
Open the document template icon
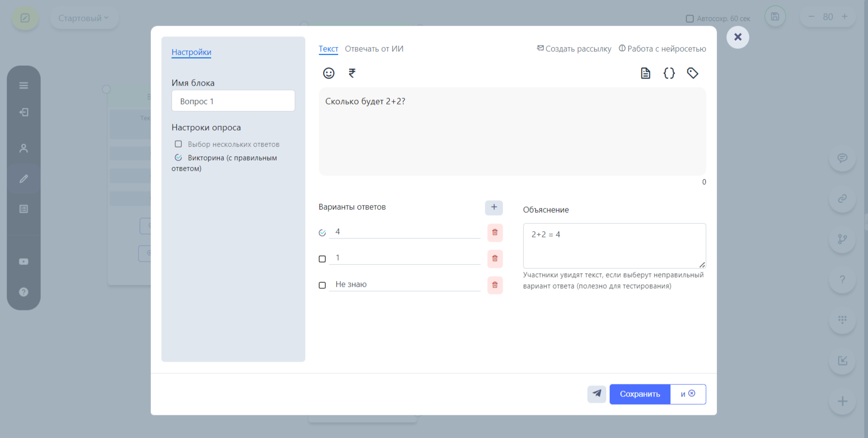tap(645, 73)
